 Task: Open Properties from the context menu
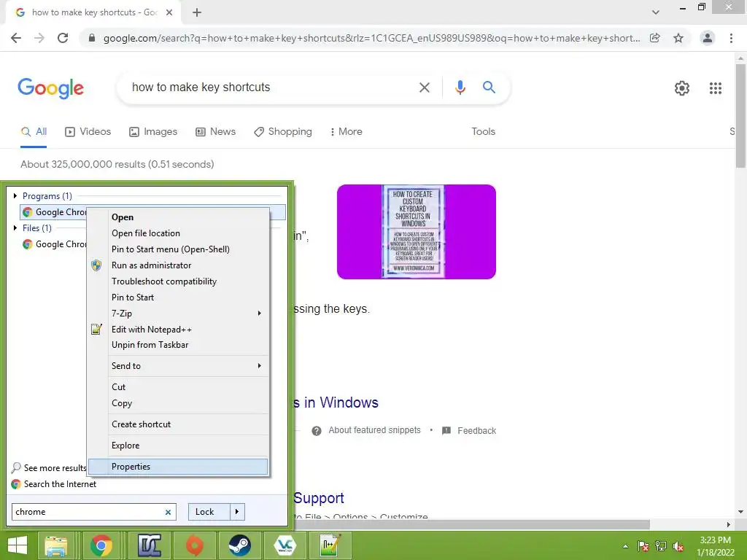click(x=178, y=467)
